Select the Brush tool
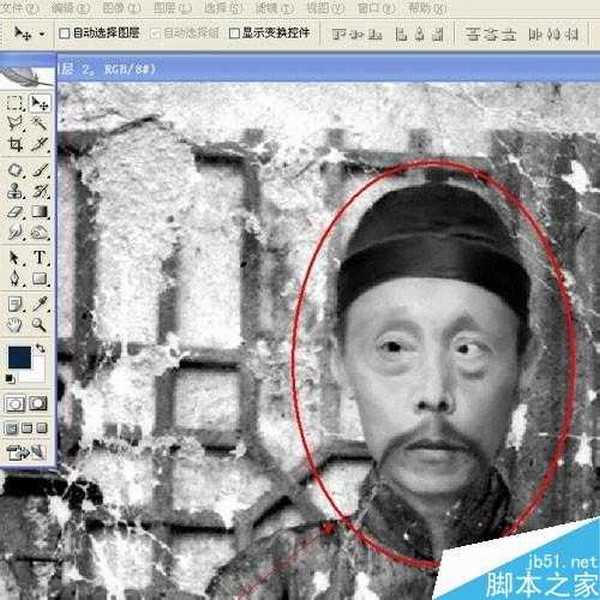The height and width of the screenshot is (600, 600). tap(39, 170)
